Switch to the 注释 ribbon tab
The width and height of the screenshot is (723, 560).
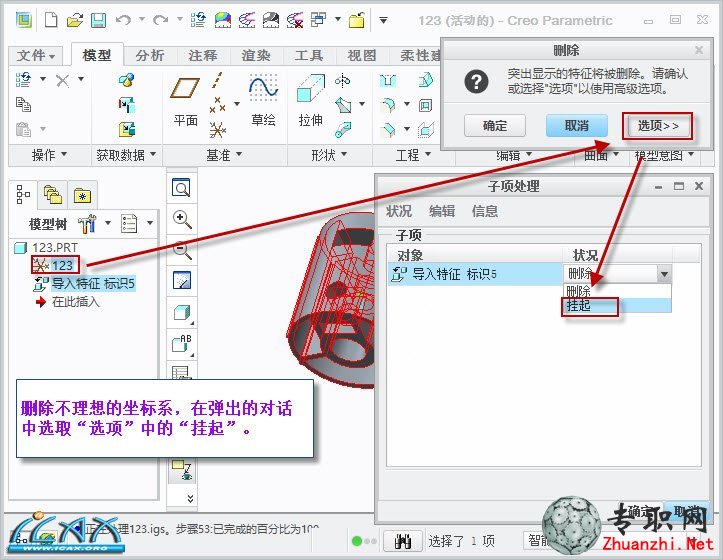click(203, 56)
